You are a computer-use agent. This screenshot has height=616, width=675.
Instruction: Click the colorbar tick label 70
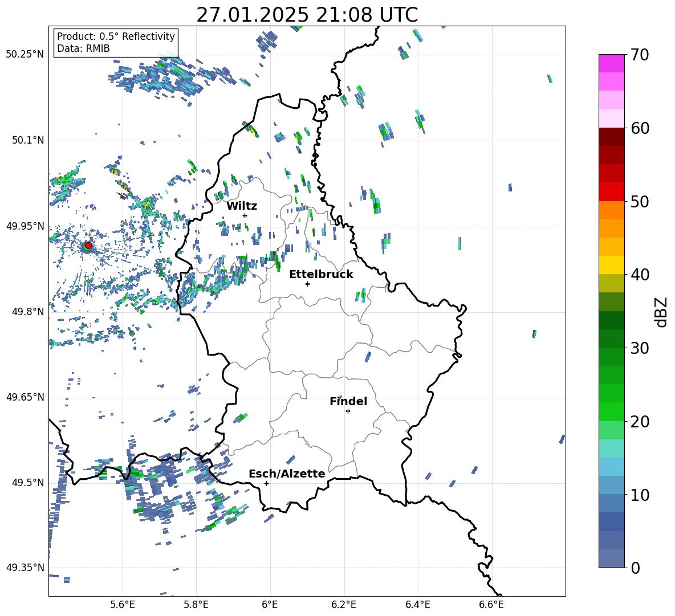(x=639, y=55)
